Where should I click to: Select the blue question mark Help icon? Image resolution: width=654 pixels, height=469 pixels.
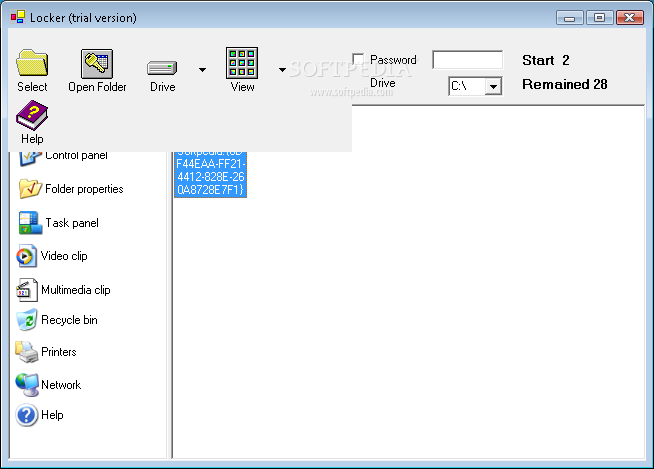(x=27, y=415)
